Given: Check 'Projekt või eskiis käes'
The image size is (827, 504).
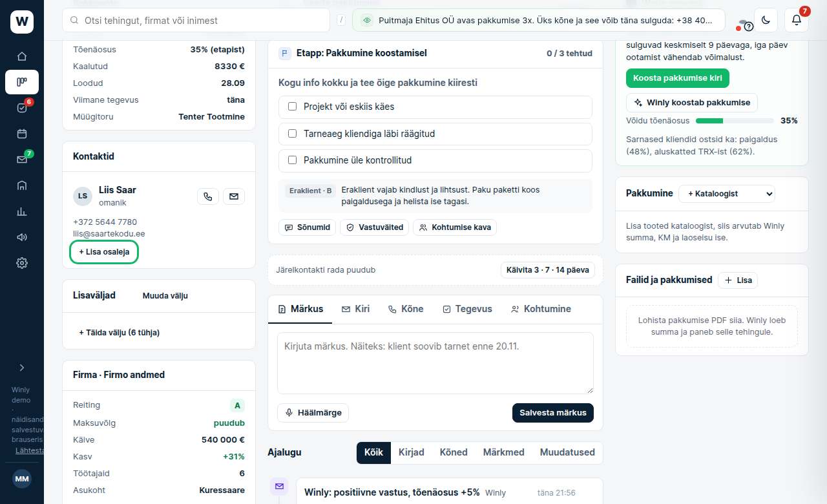Looking at the screenshot, I should coord(292,107).
